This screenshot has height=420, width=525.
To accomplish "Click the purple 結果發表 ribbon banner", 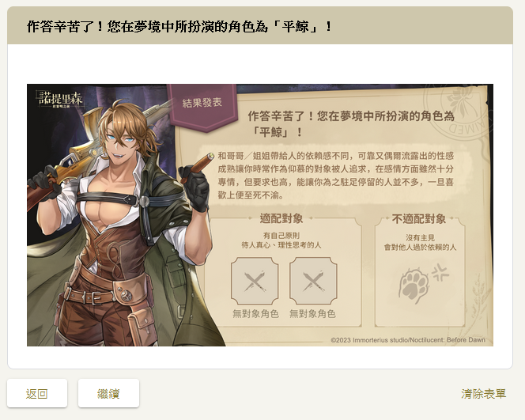I will [202, 107].
